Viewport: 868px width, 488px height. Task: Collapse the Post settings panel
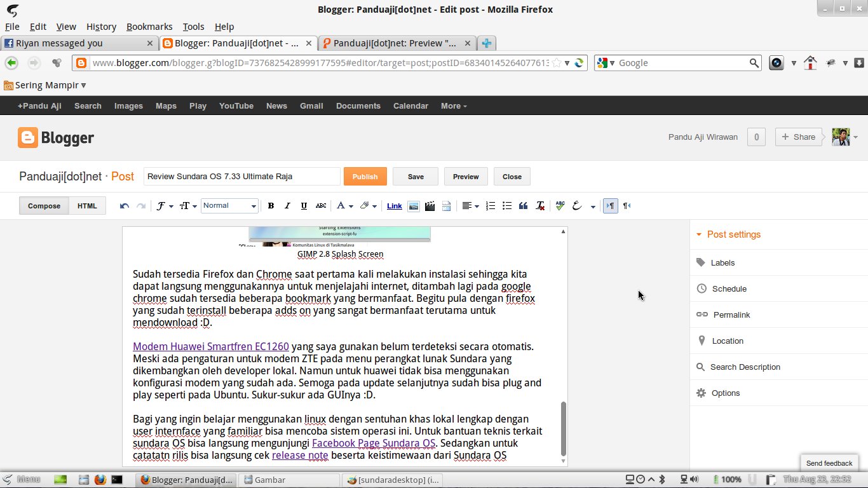point(728,234)
